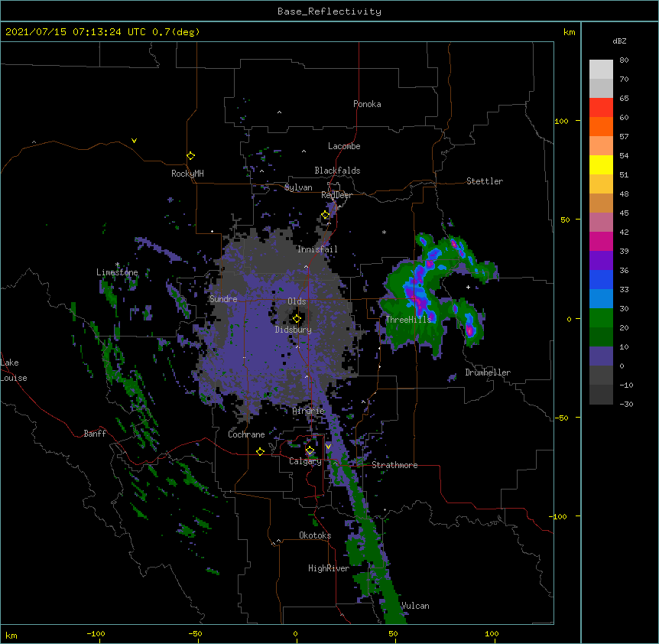
Task: Click the yellow diamond marker below RedDeer
Action: point(326,215)
